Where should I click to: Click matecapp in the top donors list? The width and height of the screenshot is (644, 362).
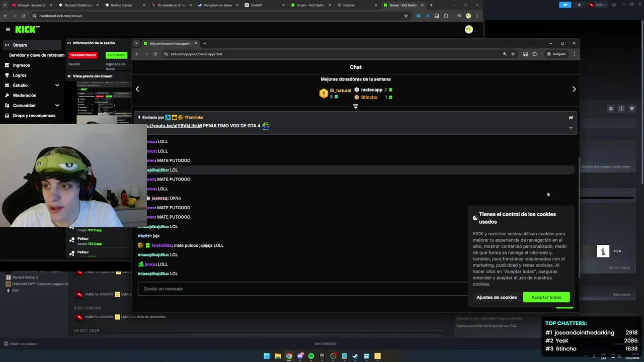[x=372, y=89]
